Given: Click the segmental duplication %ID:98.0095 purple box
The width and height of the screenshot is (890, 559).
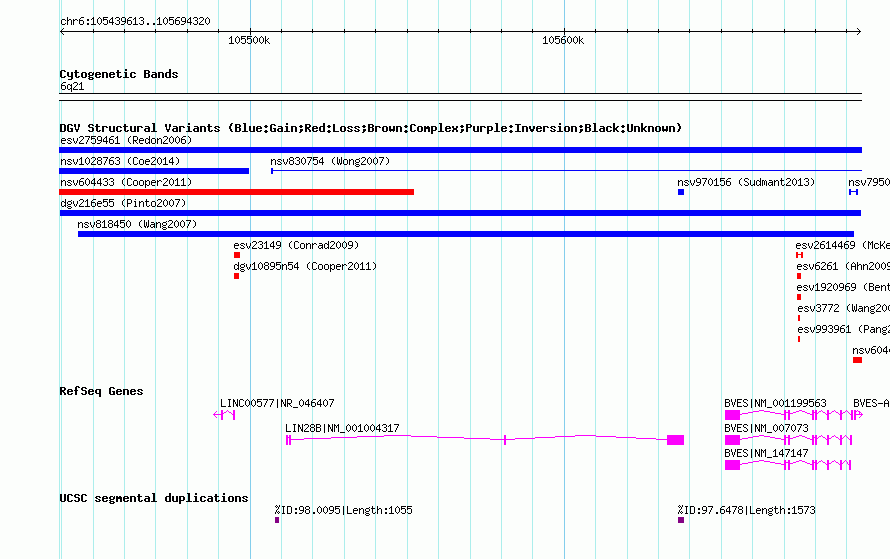Looking at the screenshot, I should coord(277,520).
